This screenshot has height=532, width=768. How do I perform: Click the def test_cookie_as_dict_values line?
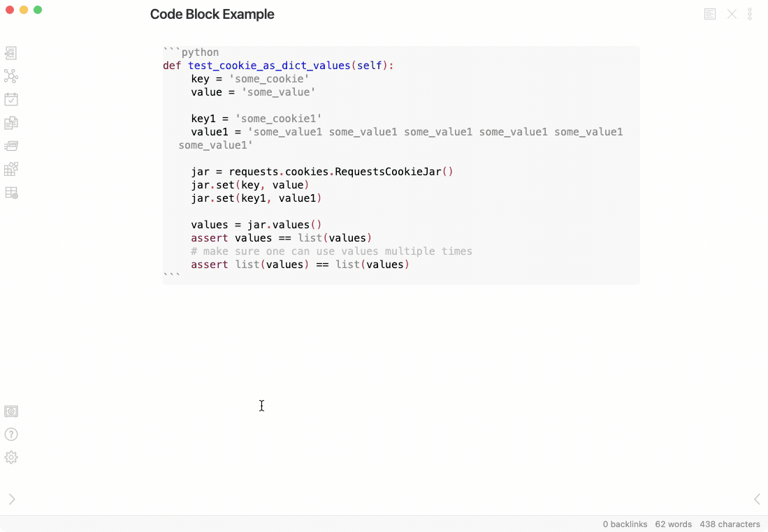278,66
